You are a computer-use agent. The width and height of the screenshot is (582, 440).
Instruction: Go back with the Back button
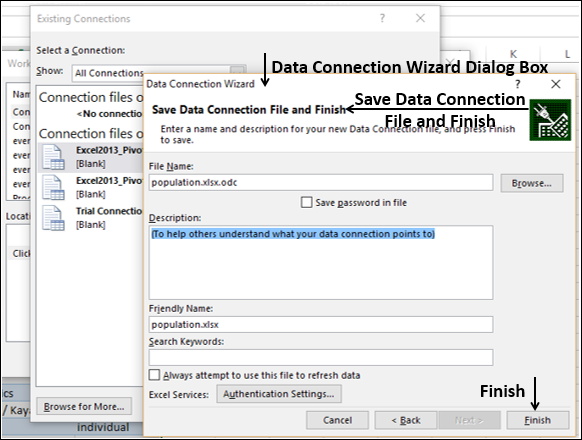(x=406, y=420)
